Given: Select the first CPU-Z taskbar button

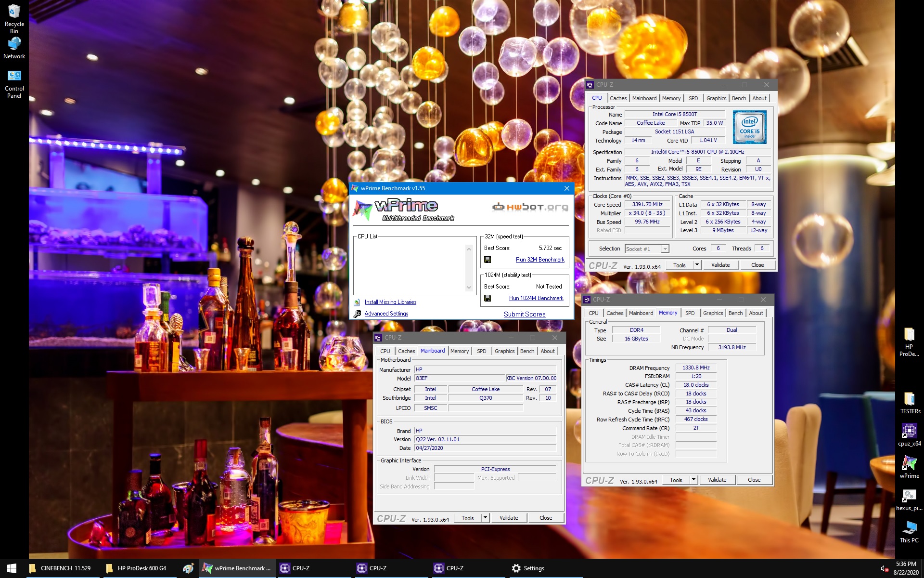Looking at the screenshot, I should (314, 568).
